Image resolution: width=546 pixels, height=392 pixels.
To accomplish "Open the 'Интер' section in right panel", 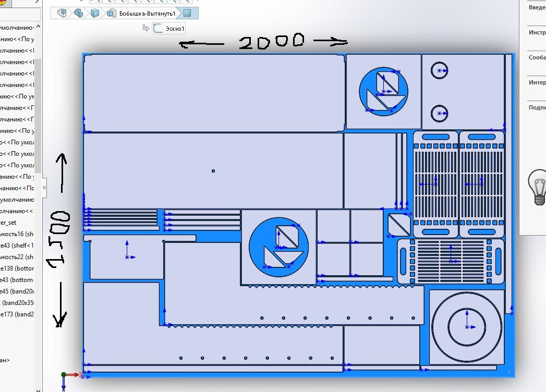I will [x=537, y=82].
